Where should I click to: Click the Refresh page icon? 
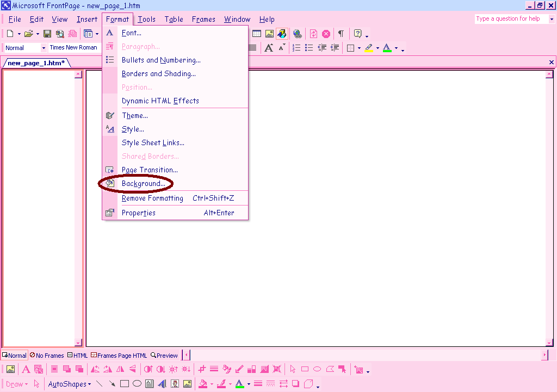pos(313,34)
